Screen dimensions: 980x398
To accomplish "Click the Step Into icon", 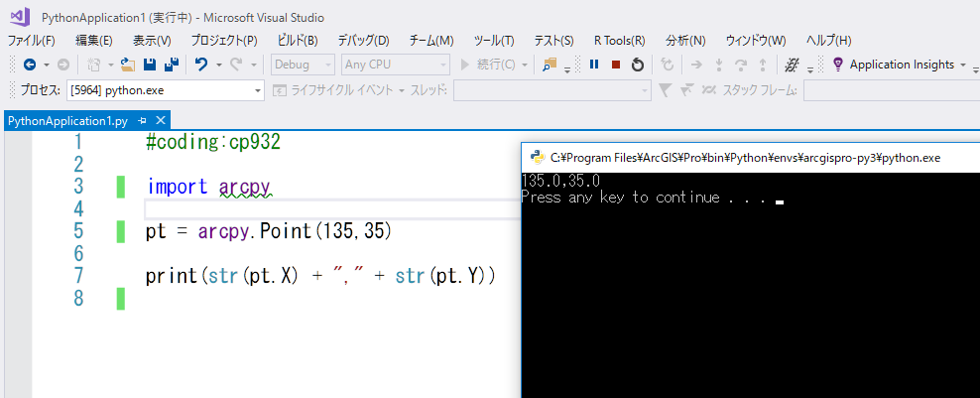I will click(719, 65).
